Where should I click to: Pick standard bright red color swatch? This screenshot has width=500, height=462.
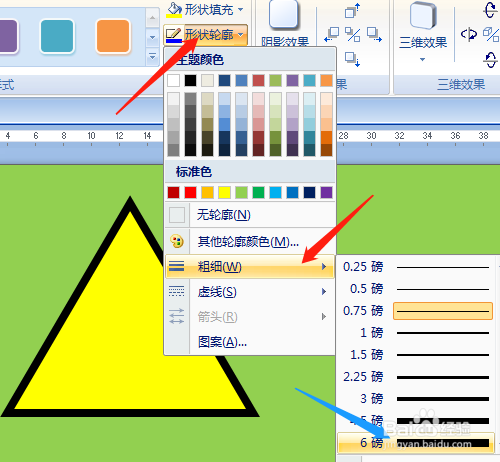(190, 192)
